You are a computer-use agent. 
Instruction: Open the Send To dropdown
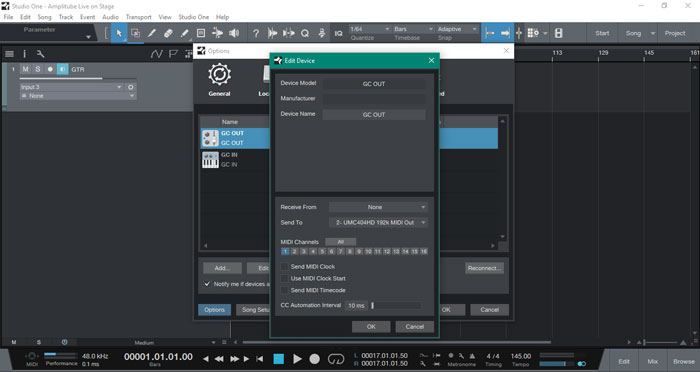(378, 222)
